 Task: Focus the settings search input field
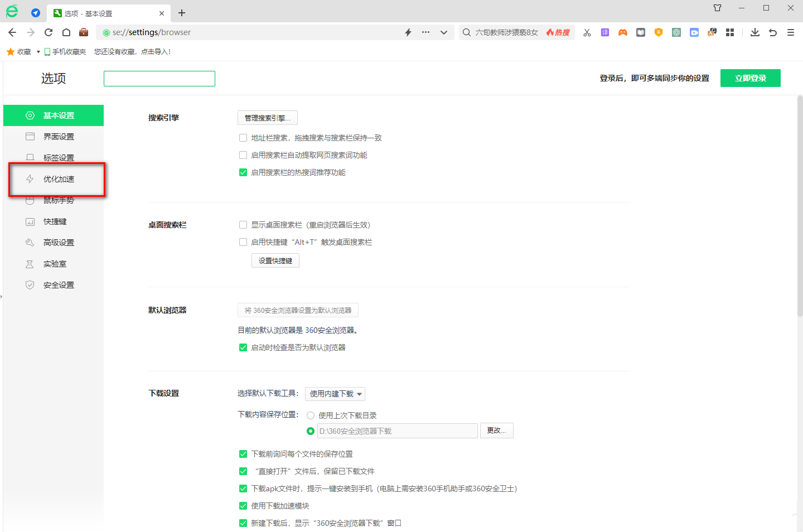pyautogui.click(x=159, y=79)
